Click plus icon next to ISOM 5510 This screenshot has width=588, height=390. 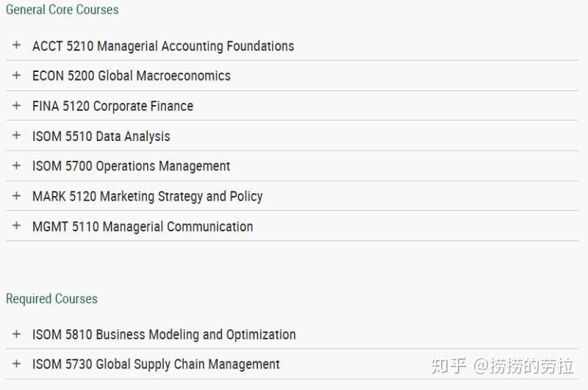click(16, 136)
